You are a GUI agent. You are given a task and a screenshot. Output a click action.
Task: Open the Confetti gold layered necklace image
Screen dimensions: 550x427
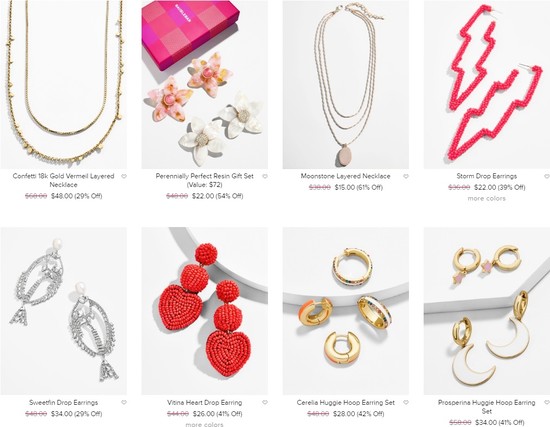[63, 85]
